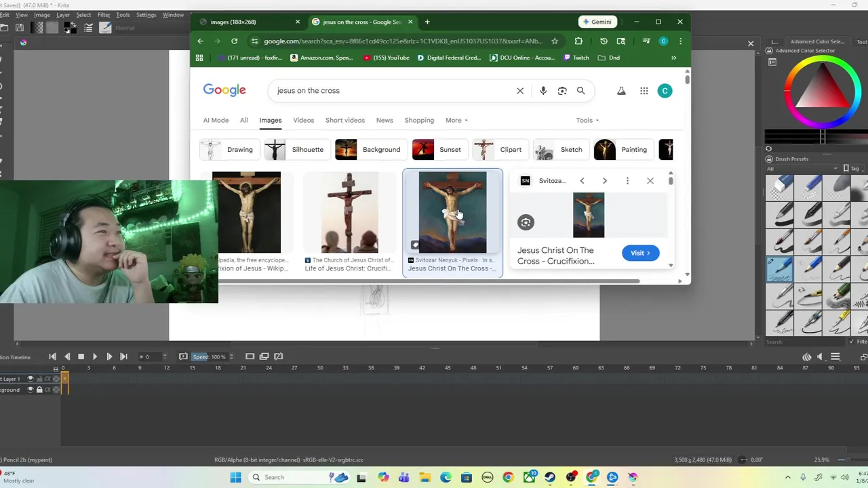
Task: Switch to Google AI Mode tab
Action: tap(216, 120)
